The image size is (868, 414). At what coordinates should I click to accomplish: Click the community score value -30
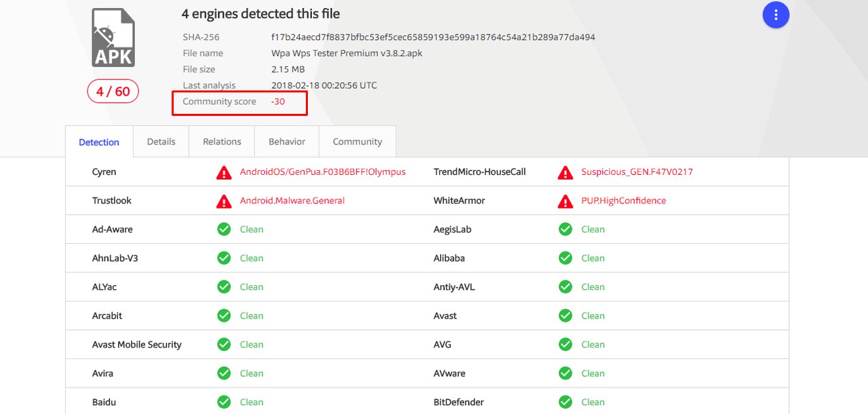pos(278,102)
